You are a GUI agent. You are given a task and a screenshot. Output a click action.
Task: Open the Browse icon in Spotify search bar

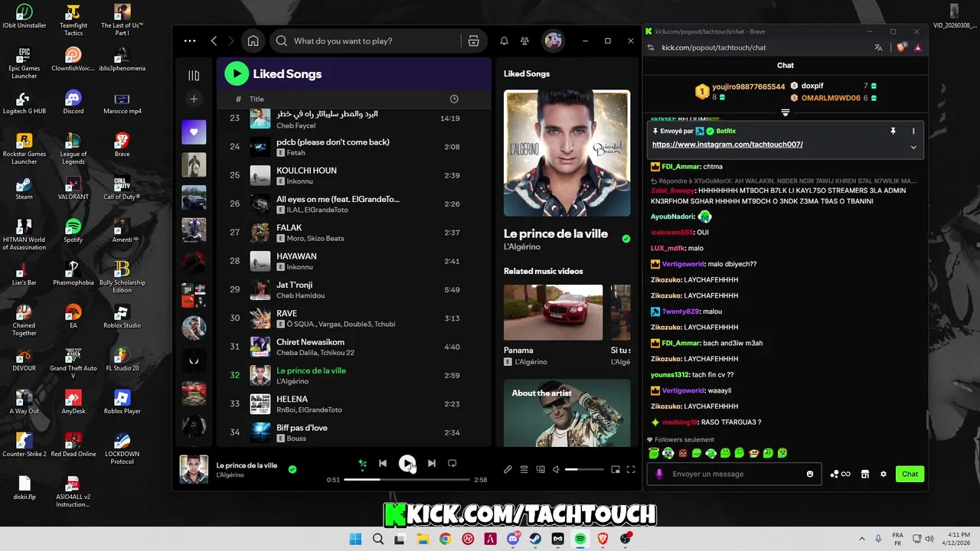[x=473, y=41]
